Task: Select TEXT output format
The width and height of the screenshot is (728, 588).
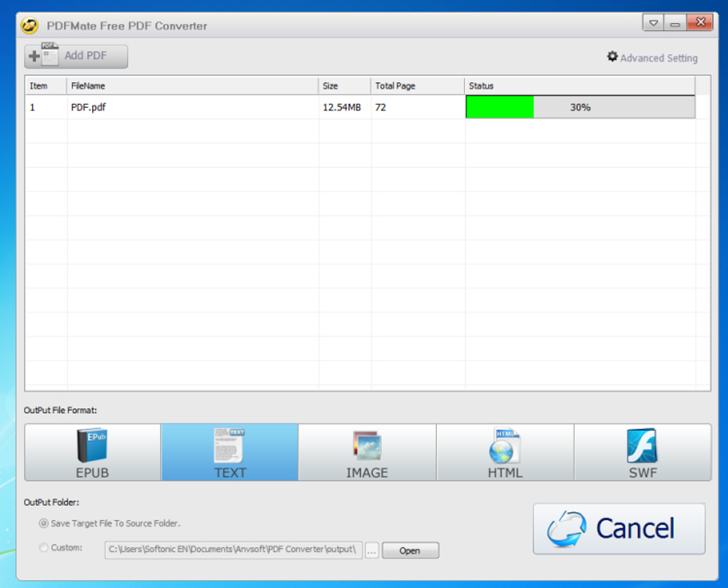Action: click(230, 452)
